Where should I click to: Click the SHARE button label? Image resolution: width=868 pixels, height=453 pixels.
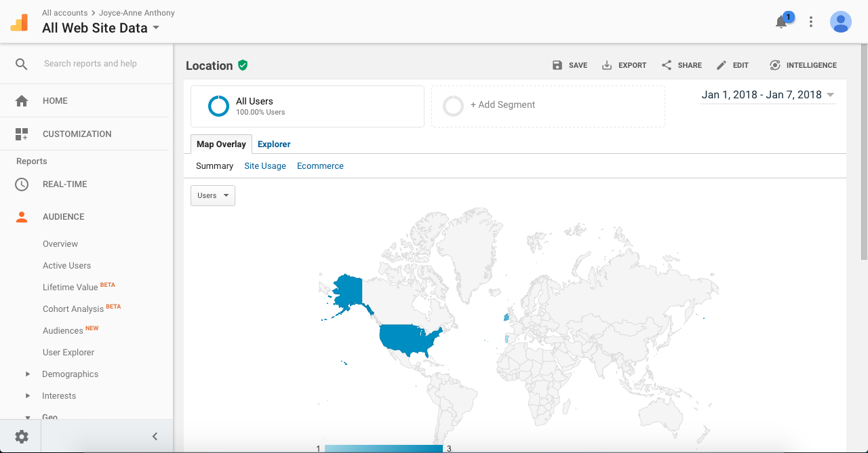690,65
